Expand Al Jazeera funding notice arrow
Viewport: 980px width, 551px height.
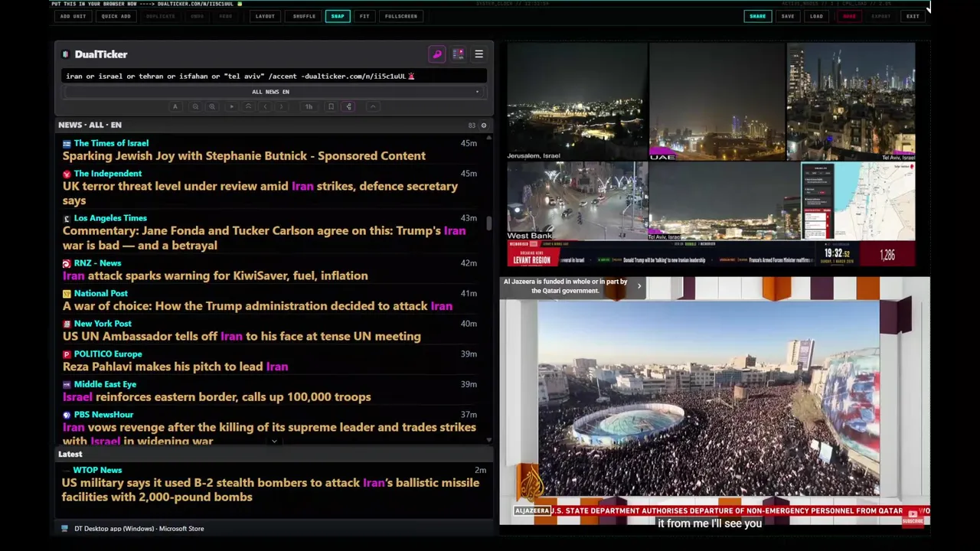(x=639, y=286)
